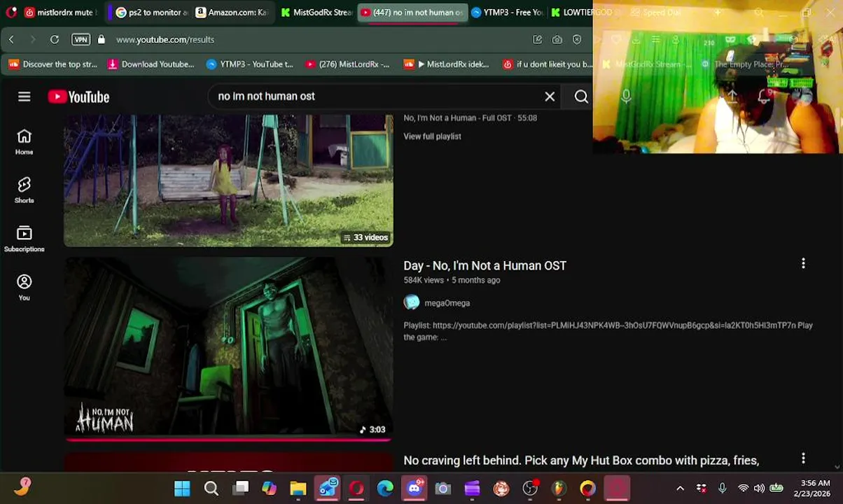Screen dimensions: 843x504
Task: Click megaOmega channel avatar
Action: coord(412,302)
